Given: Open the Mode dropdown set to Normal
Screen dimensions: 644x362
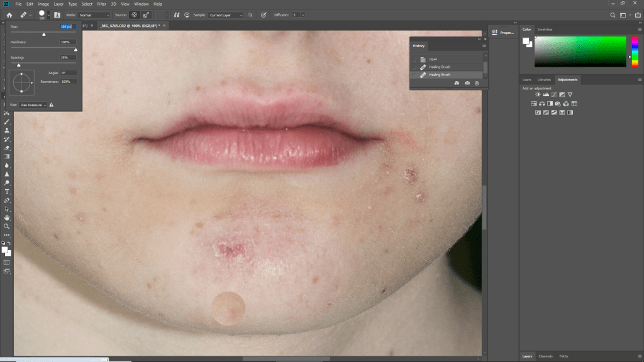Looking at the screenshot, I should pyautogui.click(x=94, y=14).
